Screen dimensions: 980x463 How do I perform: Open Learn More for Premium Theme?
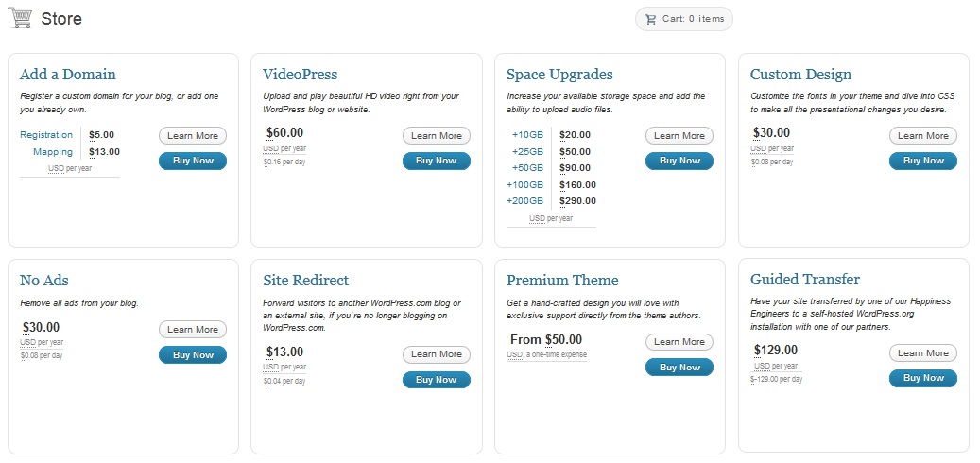[679, 342]
